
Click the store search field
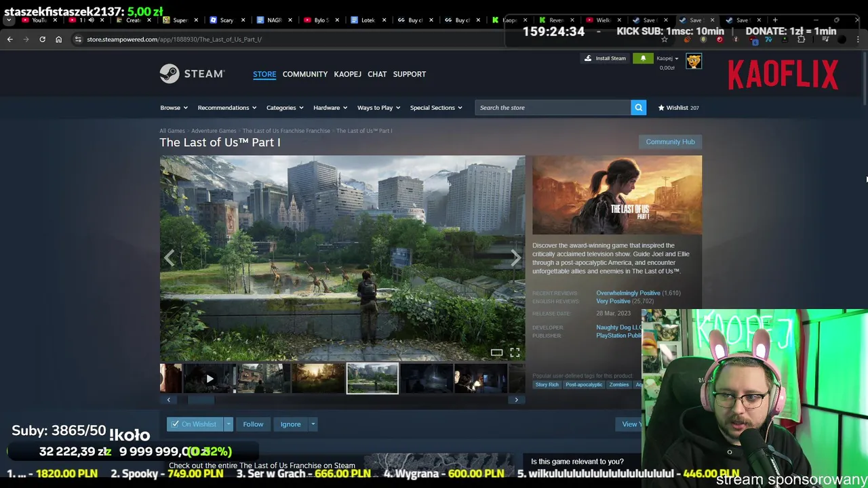553,107
